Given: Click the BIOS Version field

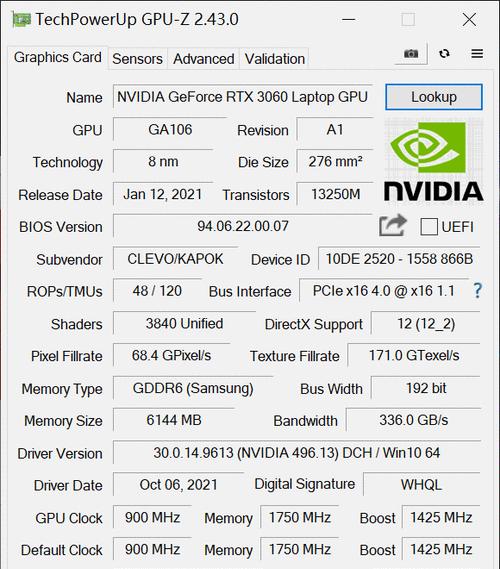Looking at the screenshot, I should [242, 226].
